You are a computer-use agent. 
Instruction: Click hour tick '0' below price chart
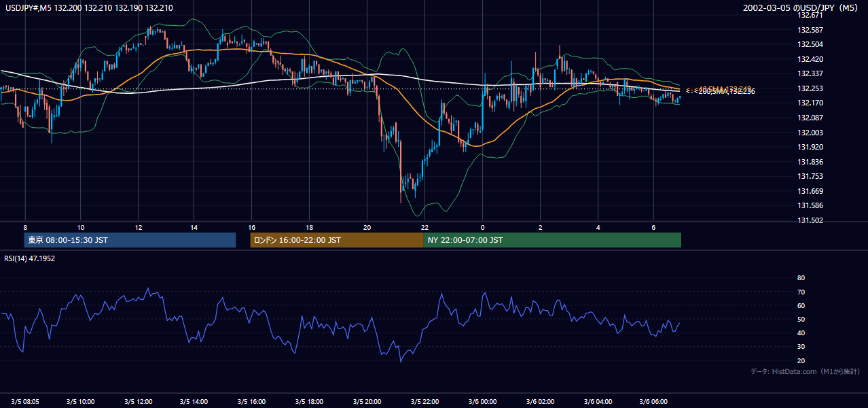(482, 227)
